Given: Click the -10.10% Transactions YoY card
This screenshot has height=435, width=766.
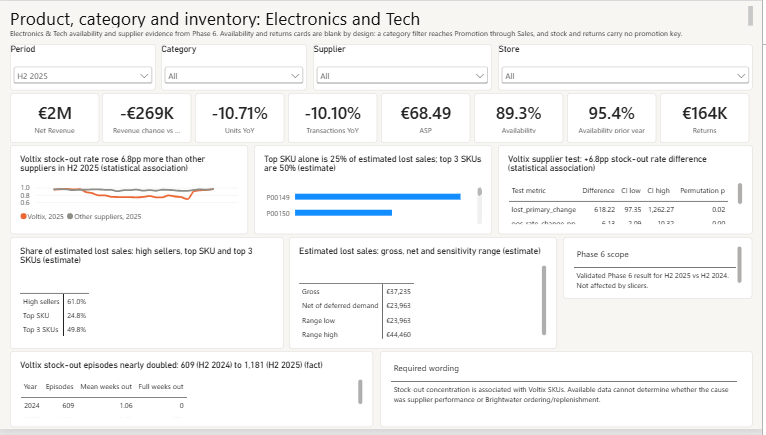Looking at the screenshot, I should click(x=333, y=118).
